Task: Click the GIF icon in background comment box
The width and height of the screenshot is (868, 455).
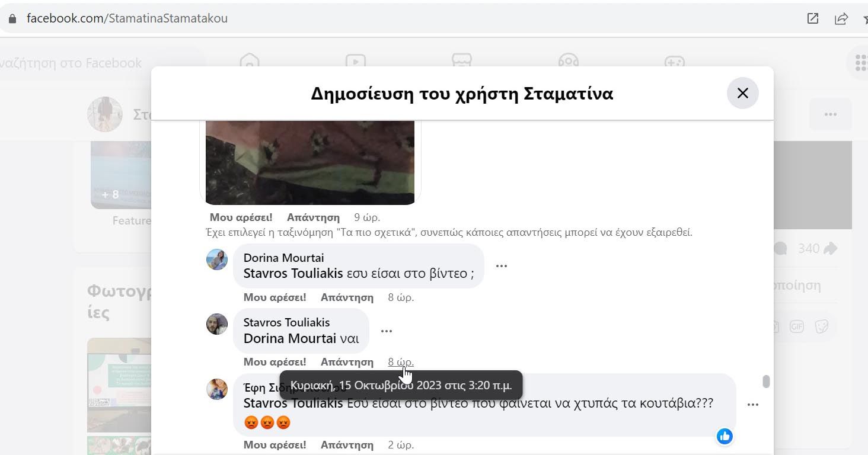Action: tap(797, 326)
